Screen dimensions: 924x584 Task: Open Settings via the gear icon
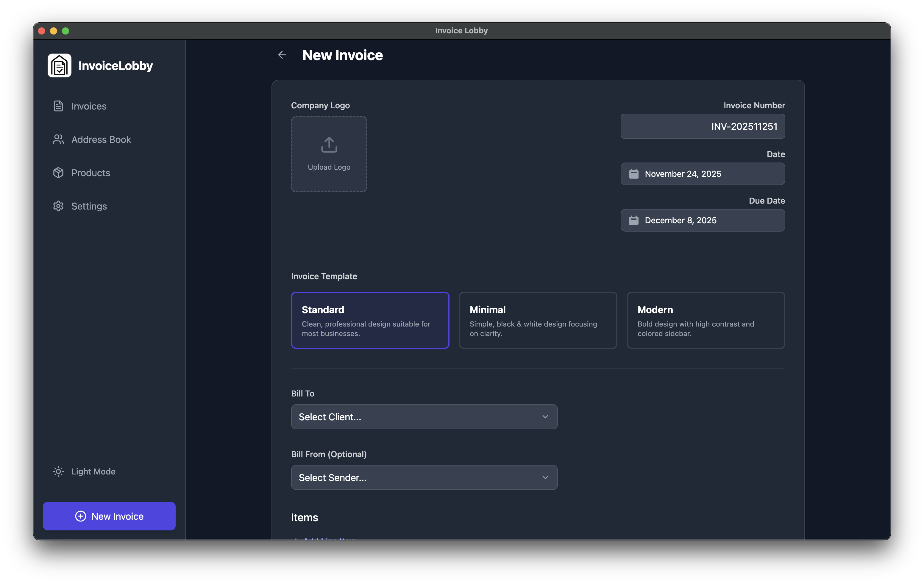pos(58,206)
